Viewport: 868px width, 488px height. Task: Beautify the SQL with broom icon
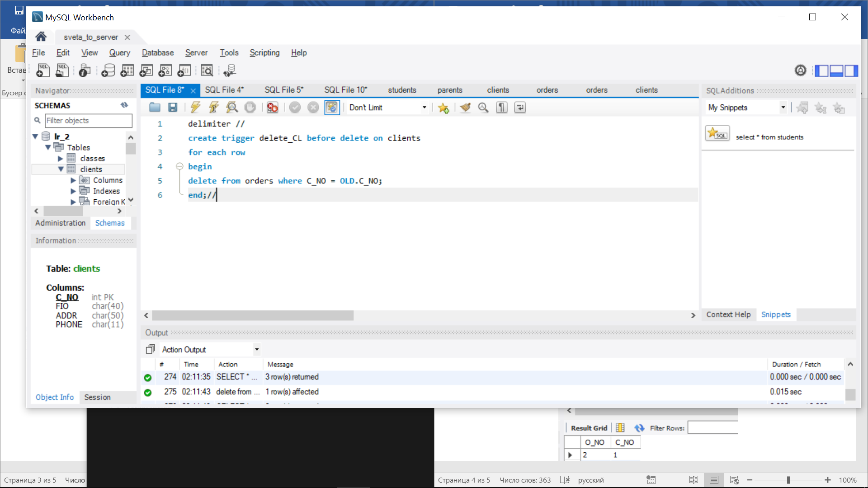(465, 108)
